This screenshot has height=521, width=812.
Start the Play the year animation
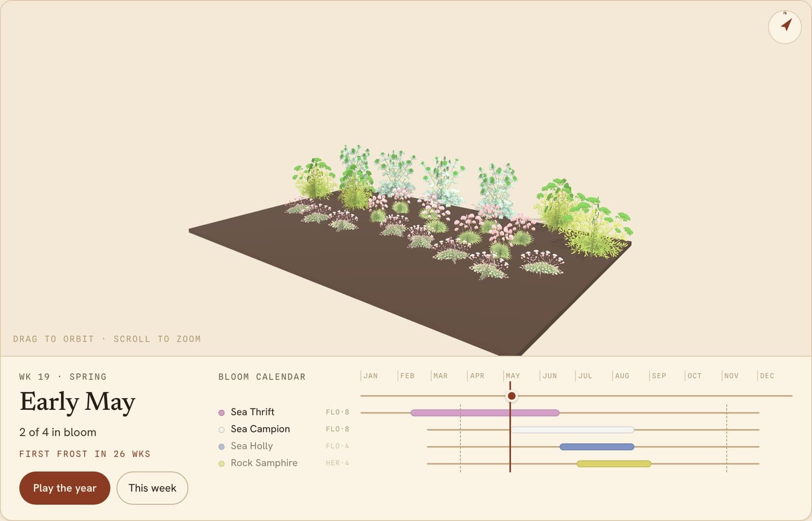pos(64,488)
